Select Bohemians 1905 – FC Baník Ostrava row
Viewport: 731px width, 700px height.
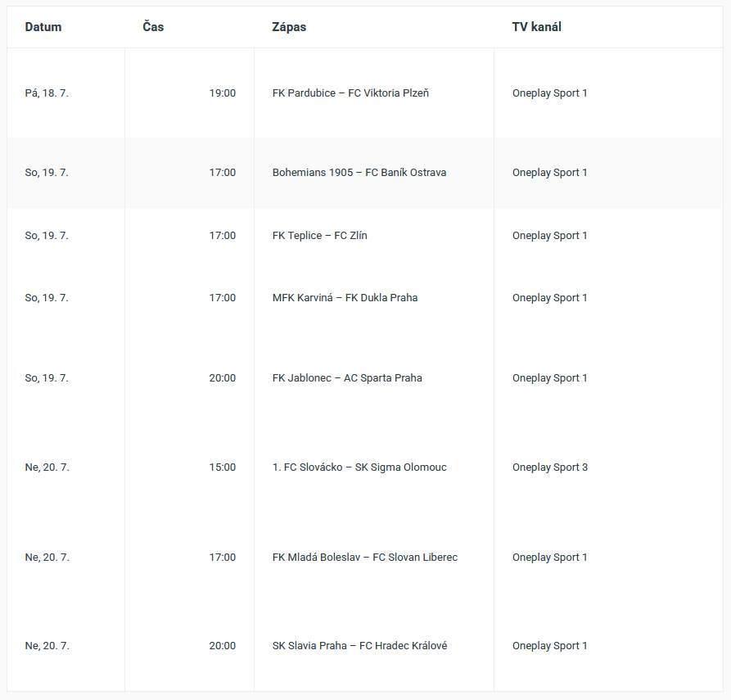click(365, 173)
